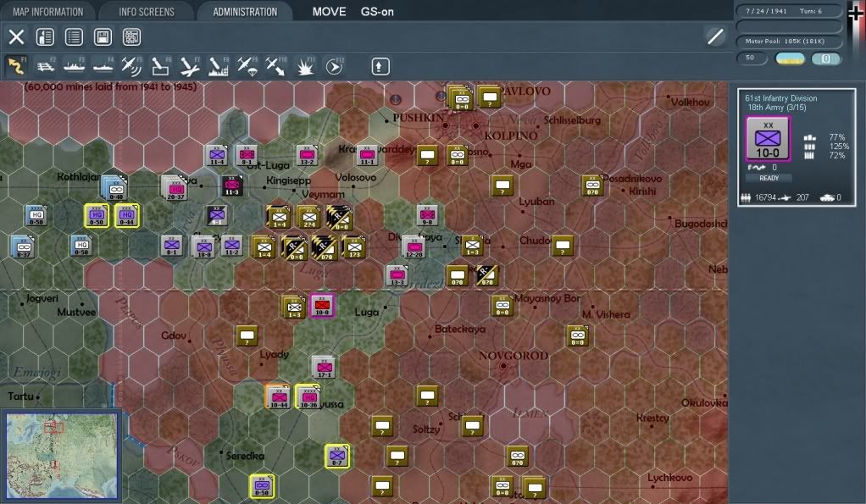Select the 11-1 unit counter
866x504 pixels.
(367, 155)
